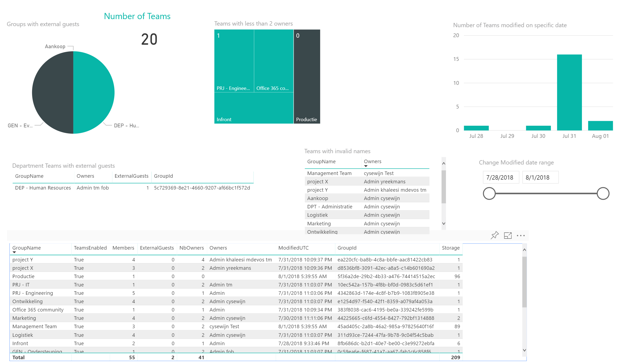This screenshot has height=364, width=628.
Task: Click left handle of date slider
Action: pyautogui.click(x=489, y=193)
